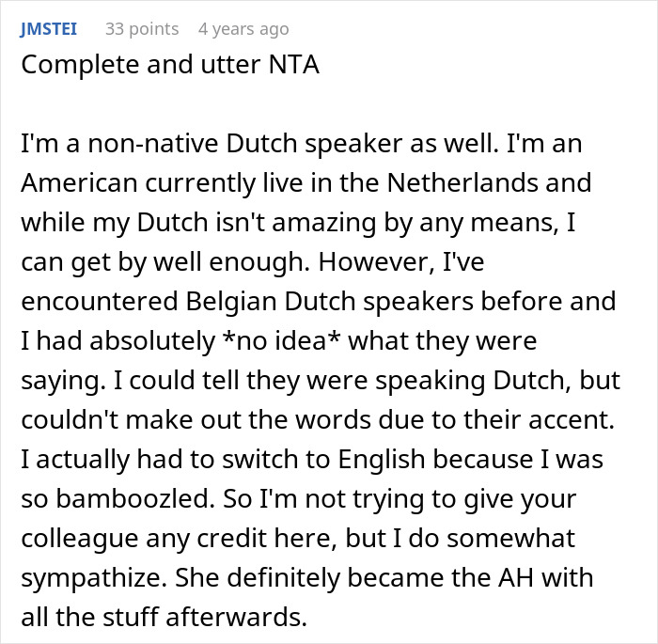Click the "4 years ago" timestamp

243,29
